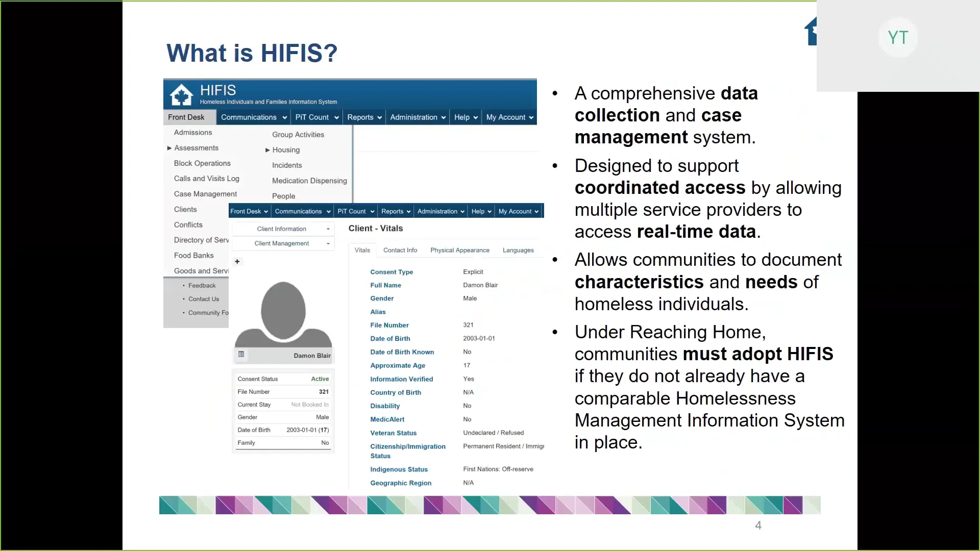Click the Feedback link
Screen dimensions: 980x551
coord(201,285)
